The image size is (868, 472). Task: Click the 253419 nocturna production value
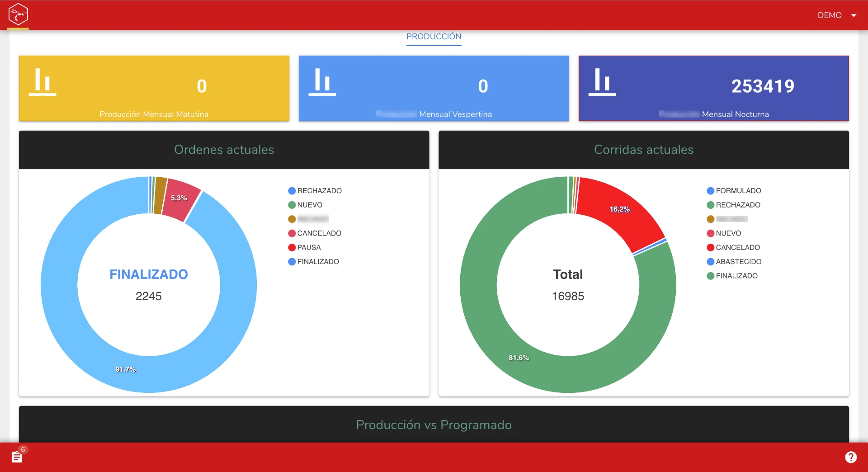pos(763,86)
